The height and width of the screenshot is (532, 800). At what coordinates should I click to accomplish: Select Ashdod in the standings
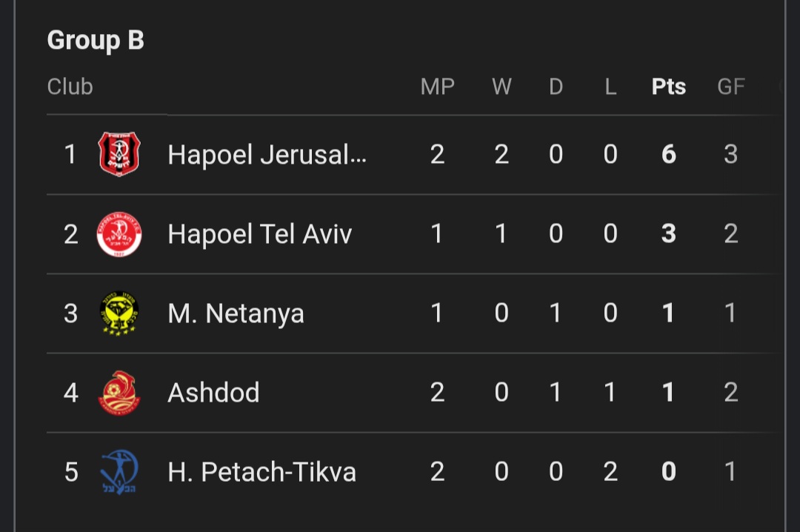point(213,393)
